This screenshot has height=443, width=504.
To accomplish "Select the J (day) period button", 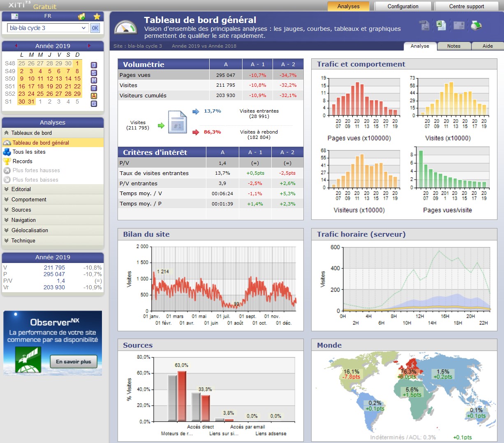I will (x=94, y=65).
